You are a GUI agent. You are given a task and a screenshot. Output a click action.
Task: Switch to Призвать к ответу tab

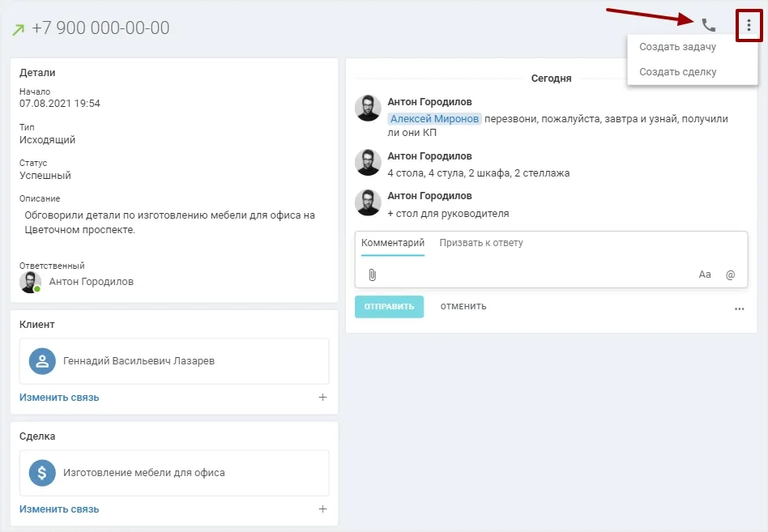(x=481, y=243)
